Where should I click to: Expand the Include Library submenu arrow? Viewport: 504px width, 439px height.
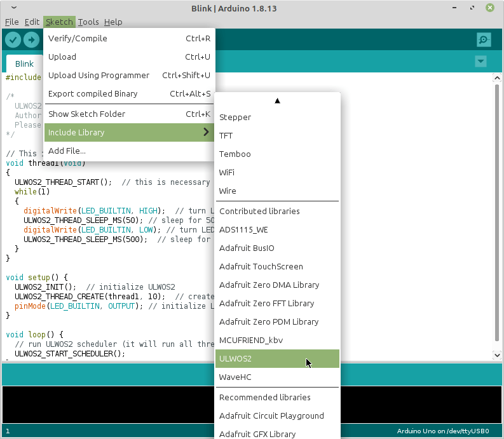coord(206,132)
